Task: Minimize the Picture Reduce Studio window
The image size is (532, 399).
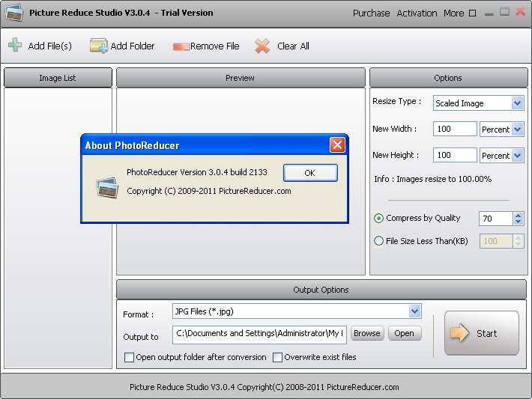Action: coord(489,14)
